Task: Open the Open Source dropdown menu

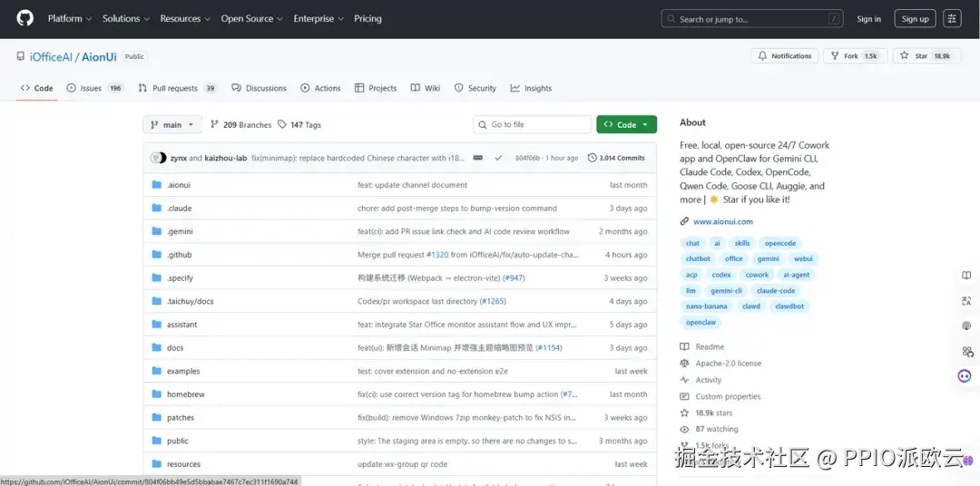Action: (x=252, y=19)
